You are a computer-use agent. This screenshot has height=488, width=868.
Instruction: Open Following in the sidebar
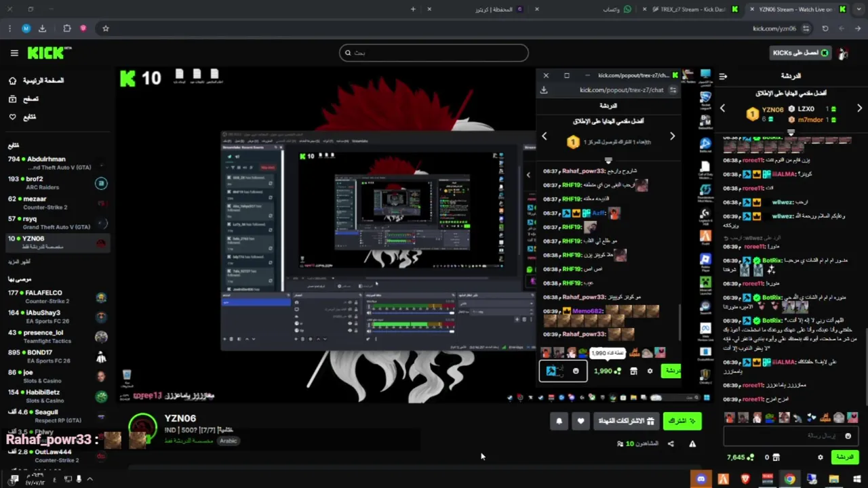pos(23,117)
